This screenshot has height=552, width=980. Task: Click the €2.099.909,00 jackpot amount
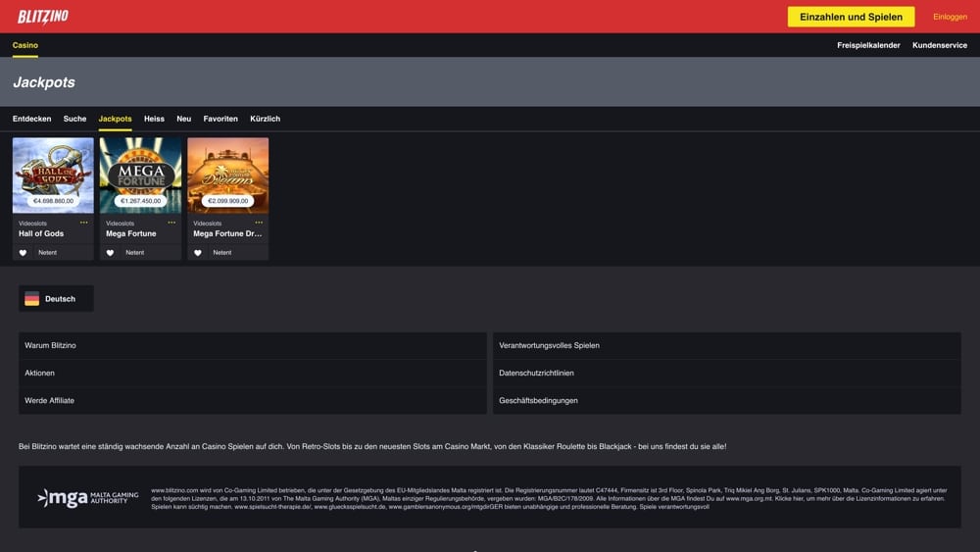228,201
